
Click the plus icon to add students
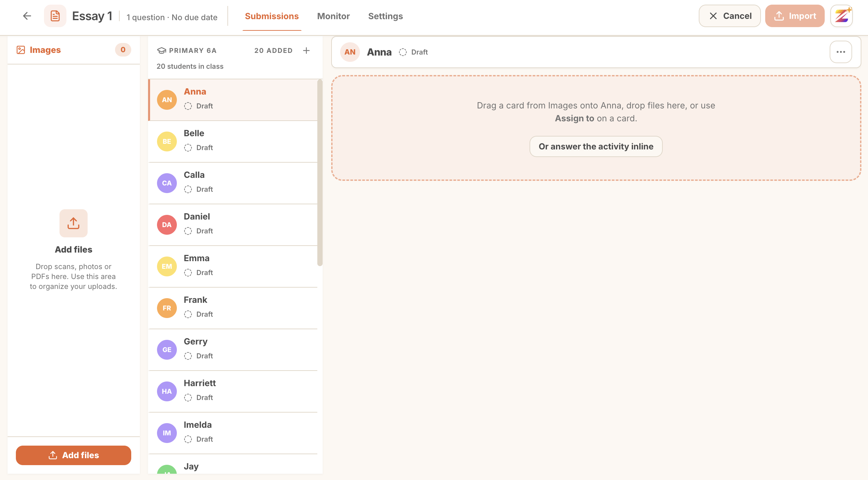(306, 51)
